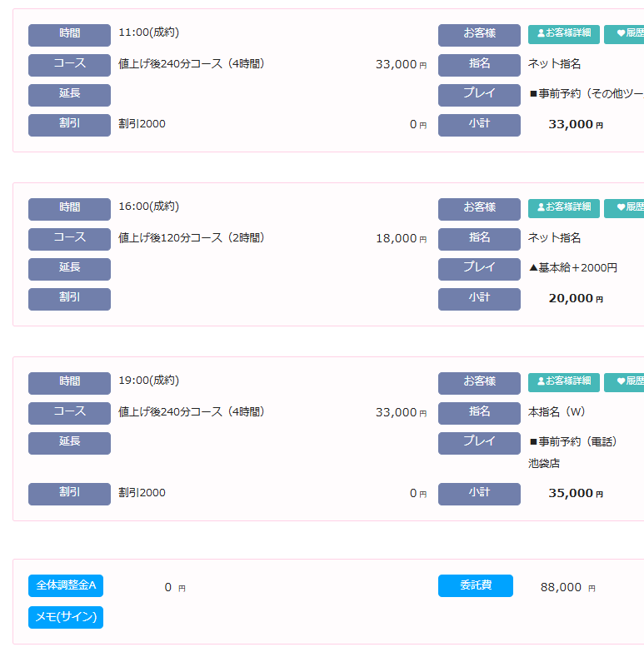The height and width of the screenshot is (657, 644).
Task: Click the 延長 label in the 19:00 booking
Action: 69,442
